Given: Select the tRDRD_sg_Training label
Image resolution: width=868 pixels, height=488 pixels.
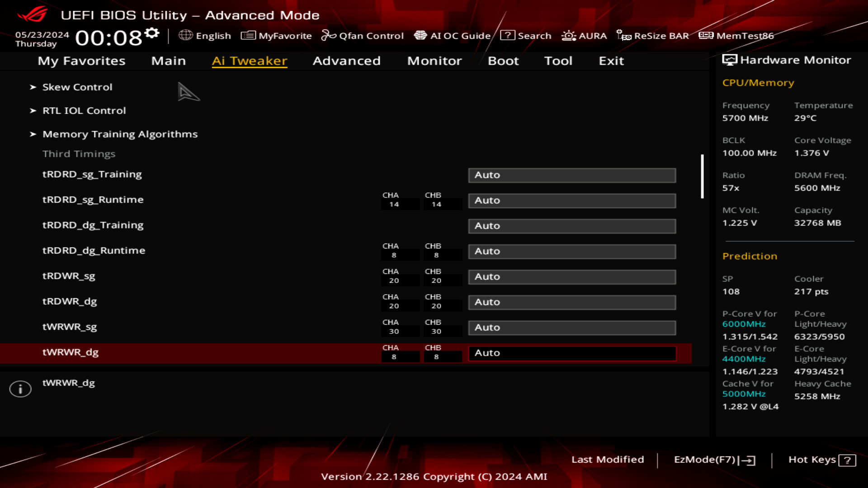Looking at the screenshot, I should click(x=92, y=174).
